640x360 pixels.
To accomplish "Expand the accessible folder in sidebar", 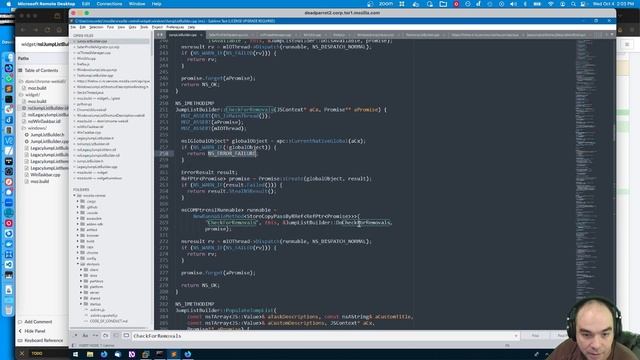I will point(78,218).
